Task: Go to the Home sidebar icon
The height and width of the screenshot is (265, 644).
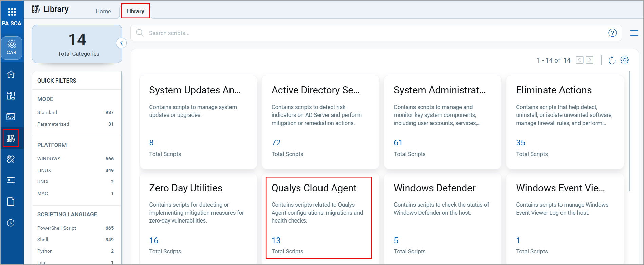Action: pos(11,74)
